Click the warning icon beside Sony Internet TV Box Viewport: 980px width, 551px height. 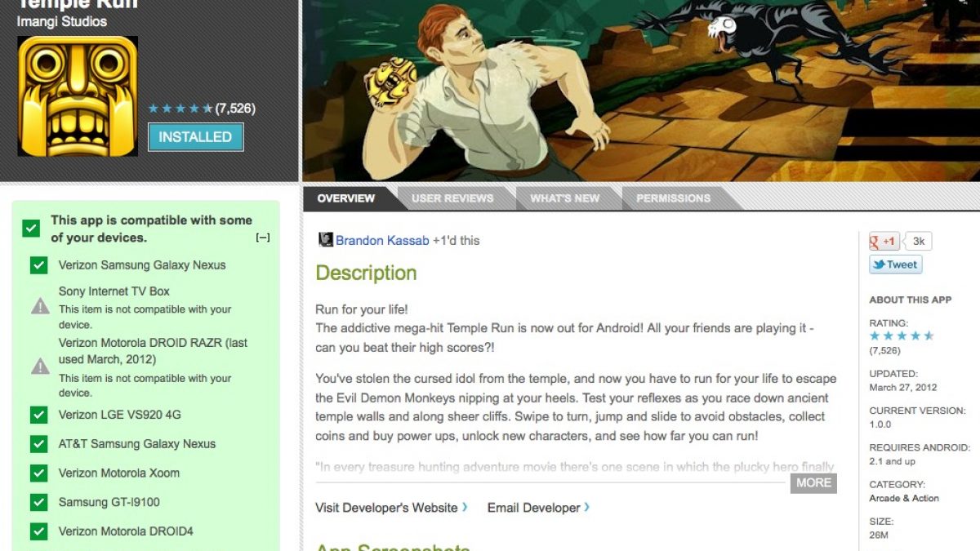[40, 306]
